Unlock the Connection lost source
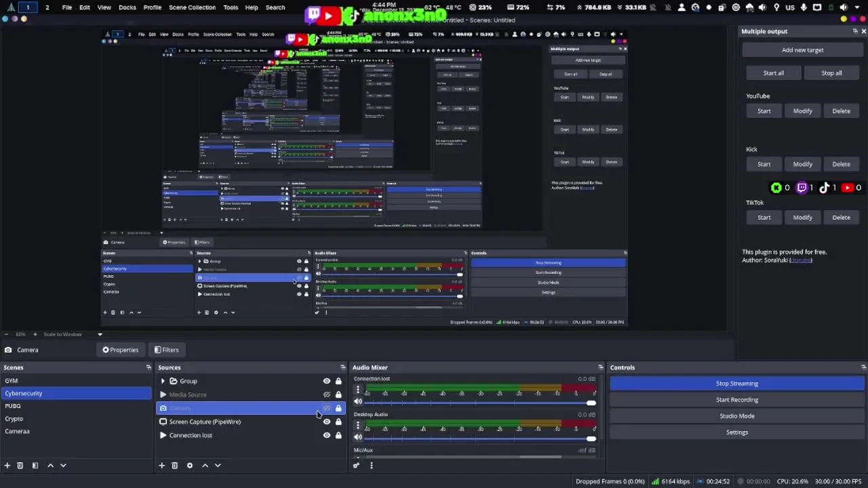Image resolution: width=868 pixels, height=488 pixels. click(338, 435)
